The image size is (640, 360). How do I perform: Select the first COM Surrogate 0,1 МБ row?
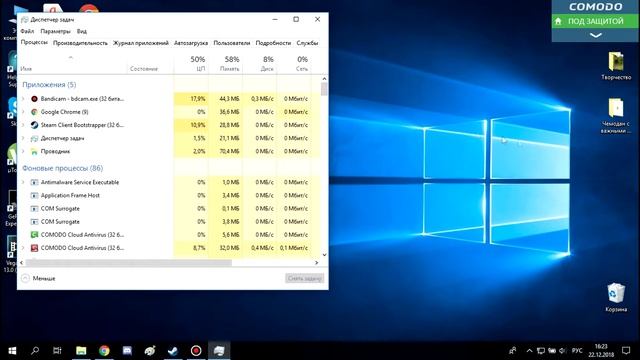pos(169,209)
